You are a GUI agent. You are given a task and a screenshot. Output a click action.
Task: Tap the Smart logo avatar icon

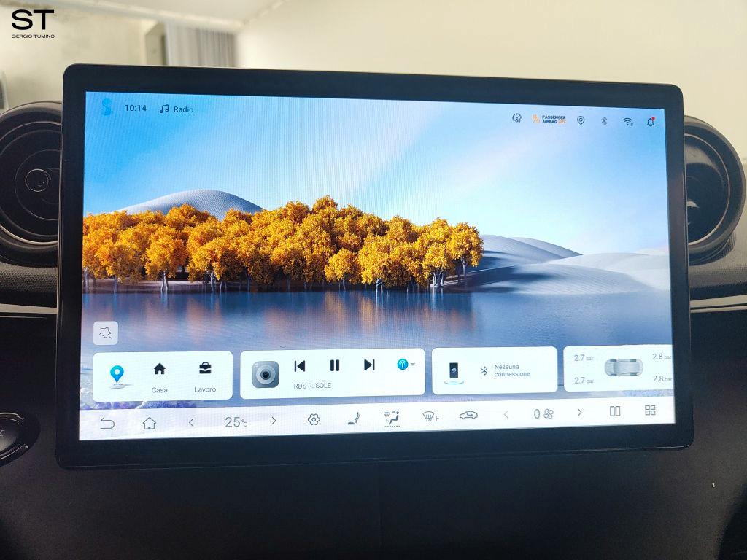107,107
